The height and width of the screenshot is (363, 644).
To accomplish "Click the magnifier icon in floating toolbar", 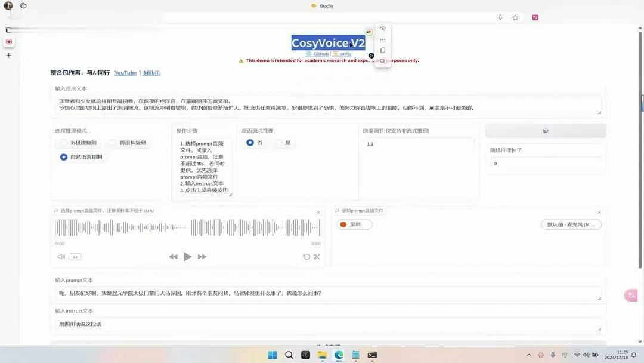I will click(382, 61).
